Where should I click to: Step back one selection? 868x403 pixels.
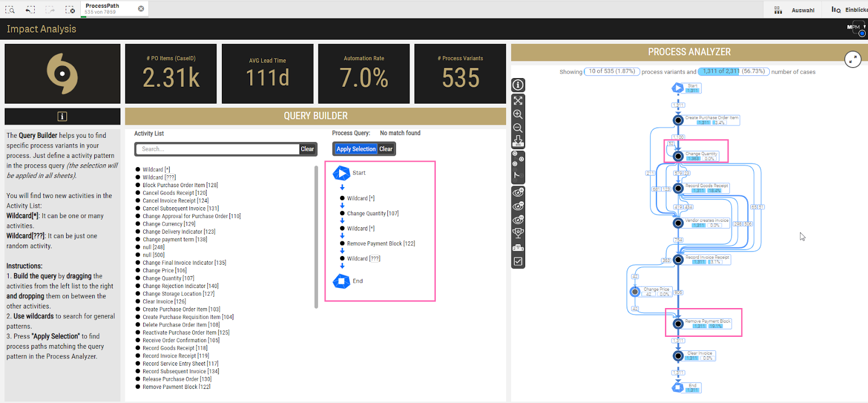(30, 9)
